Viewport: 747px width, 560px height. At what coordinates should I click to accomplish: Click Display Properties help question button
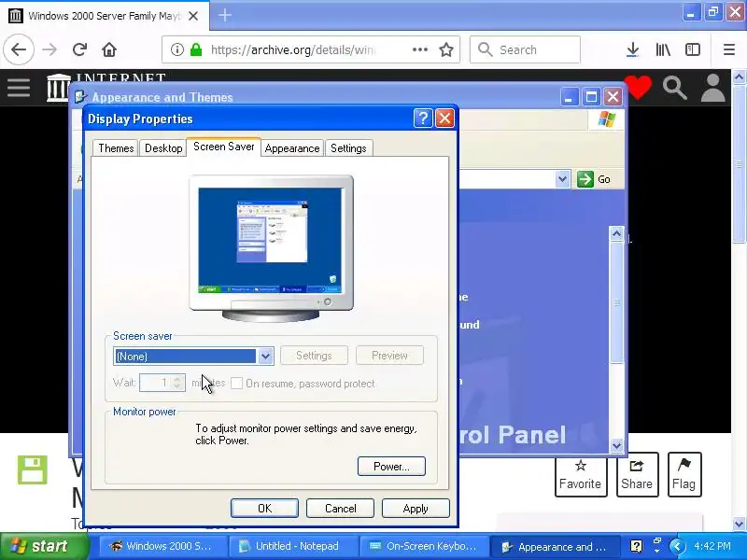tap(423, 119)
